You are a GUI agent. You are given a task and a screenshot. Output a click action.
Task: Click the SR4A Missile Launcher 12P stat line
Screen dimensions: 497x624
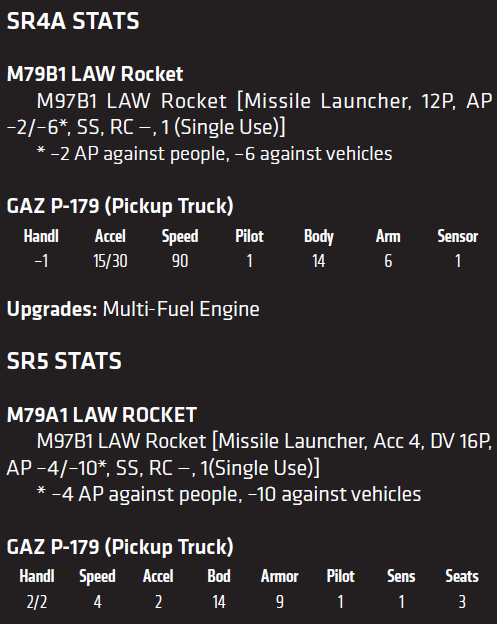click(x=249, y=114)
